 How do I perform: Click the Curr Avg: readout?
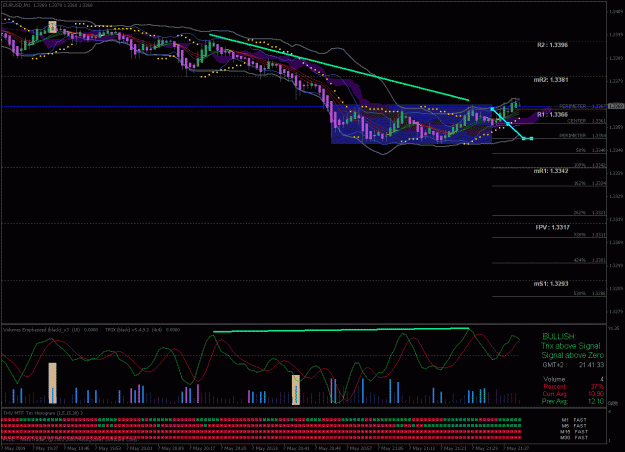click(573, 394)
